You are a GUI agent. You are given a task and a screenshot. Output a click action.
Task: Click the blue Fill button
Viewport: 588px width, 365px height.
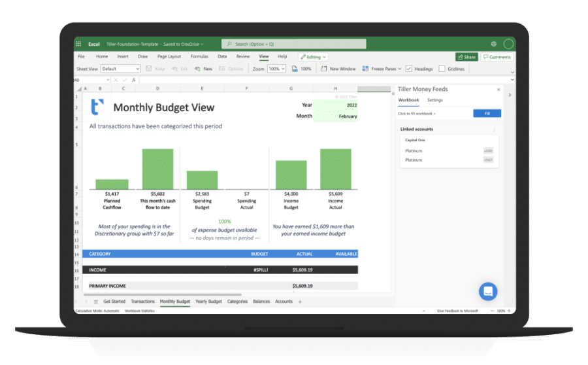[x=487, y=113]
